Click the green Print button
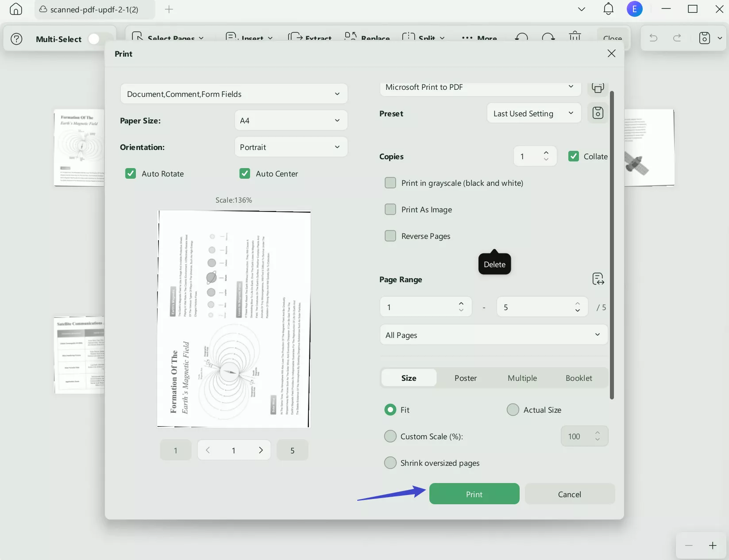The image size is (729, 560). [474, 494]
